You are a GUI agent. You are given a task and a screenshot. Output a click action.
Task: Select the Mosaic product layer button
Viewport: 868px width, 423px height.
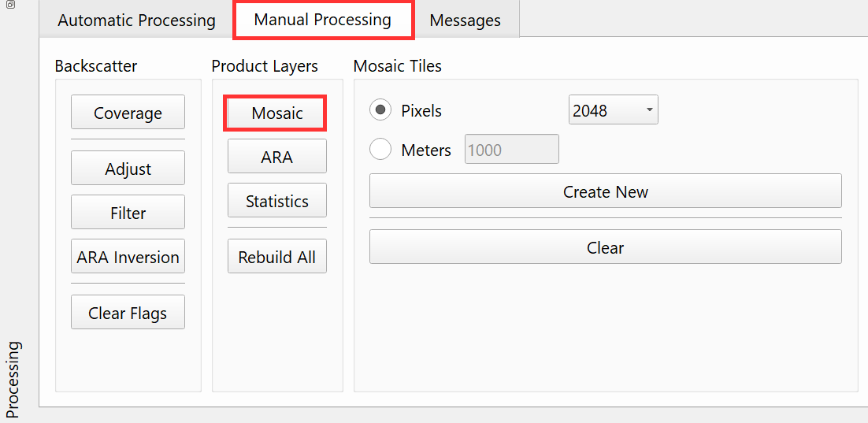click(x=276, y=113)
